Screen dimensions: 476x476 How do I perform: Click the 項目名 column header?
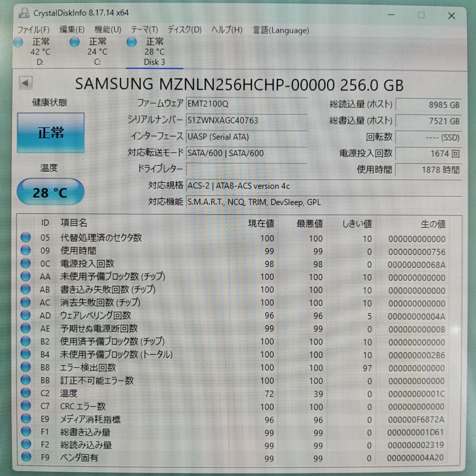tap(74, 223)
